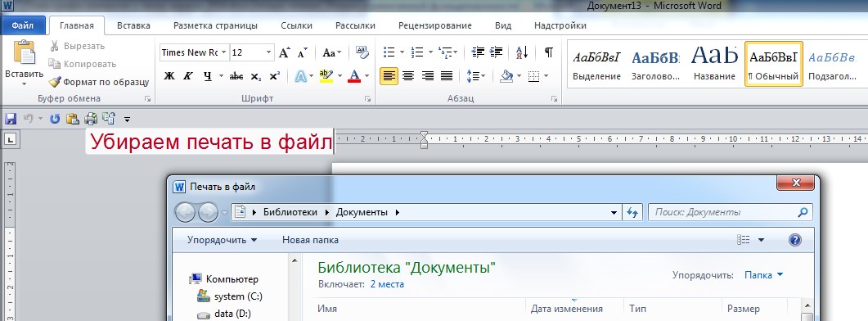
Task: Open help via the blue question mark icon
Action: (x=794, y=240)
